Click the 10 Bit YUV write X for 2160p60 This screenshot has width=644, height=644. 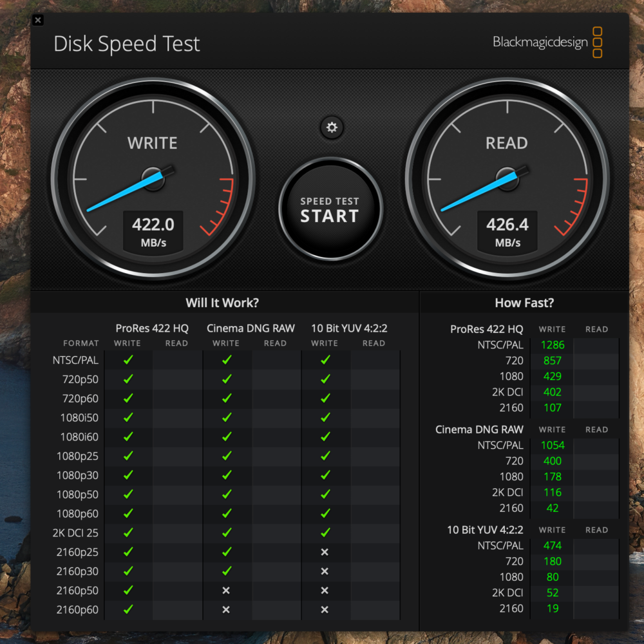[325, 609]
